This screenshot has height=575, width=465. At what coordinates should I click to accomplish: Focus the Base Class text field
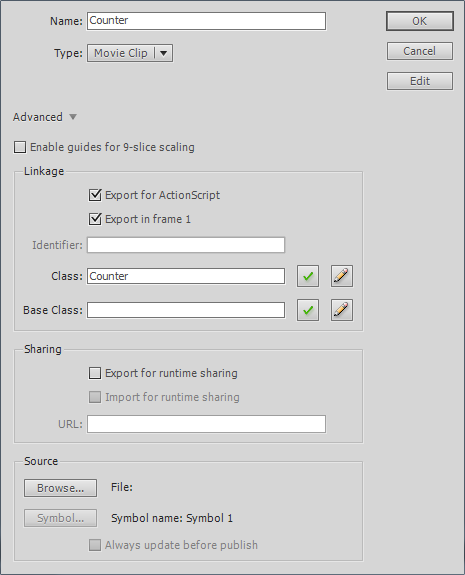pyautogui.click(x=186, y=310)
